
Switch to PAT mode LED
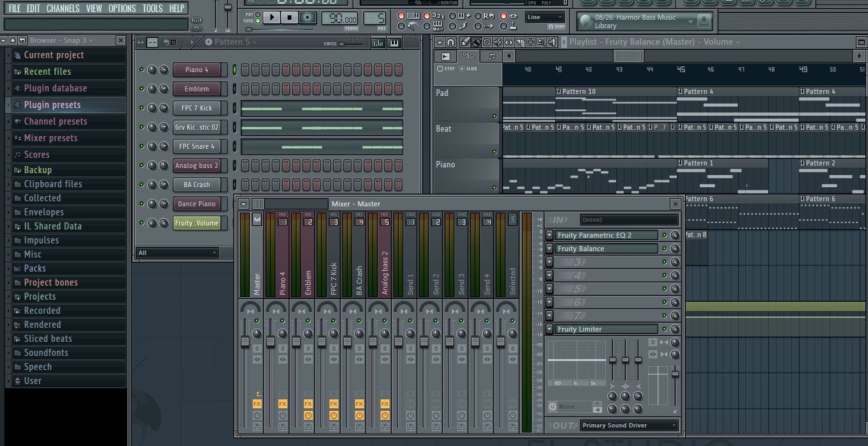point(258,14)
